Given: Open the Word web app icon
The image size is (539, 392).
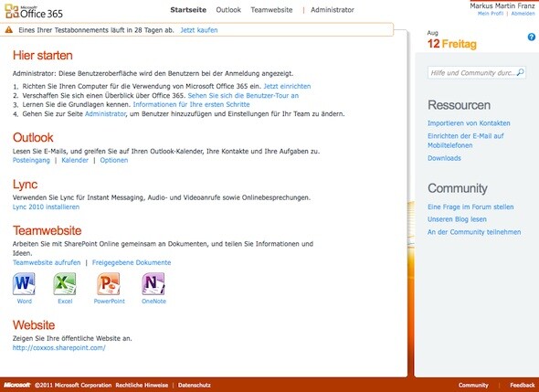Looking at the screenshot, I should pos(24,284).
